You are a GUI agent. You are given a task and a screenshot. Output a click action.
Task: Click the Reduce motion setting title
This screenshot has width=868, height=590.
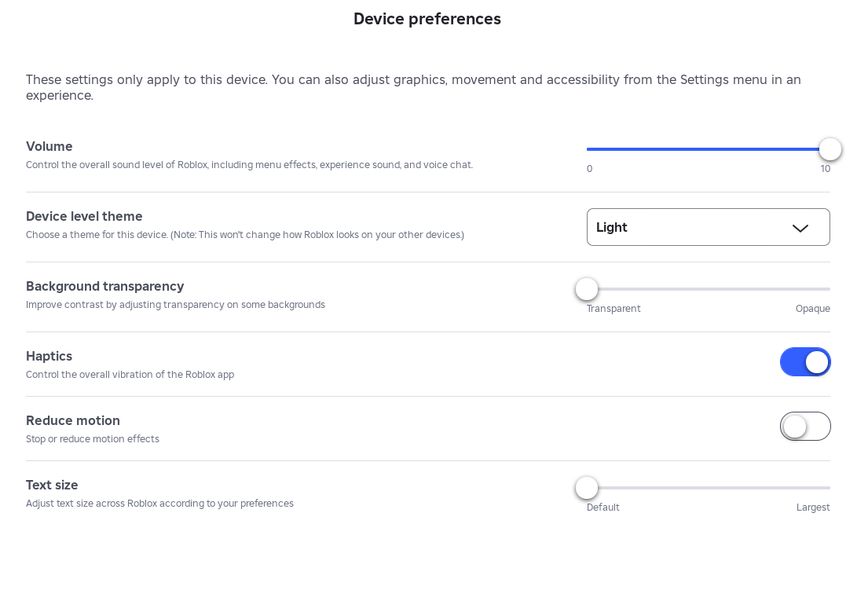(x=73, y=421)
